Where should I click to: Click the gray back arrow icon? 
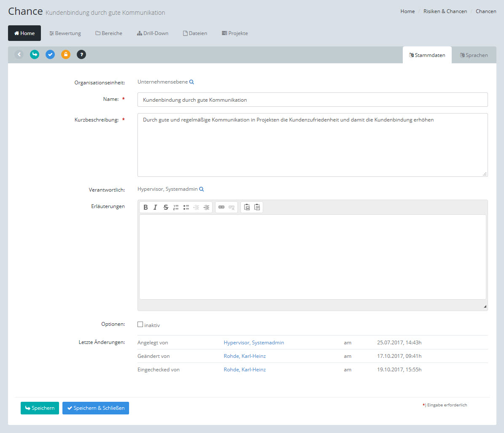(19, 54)
